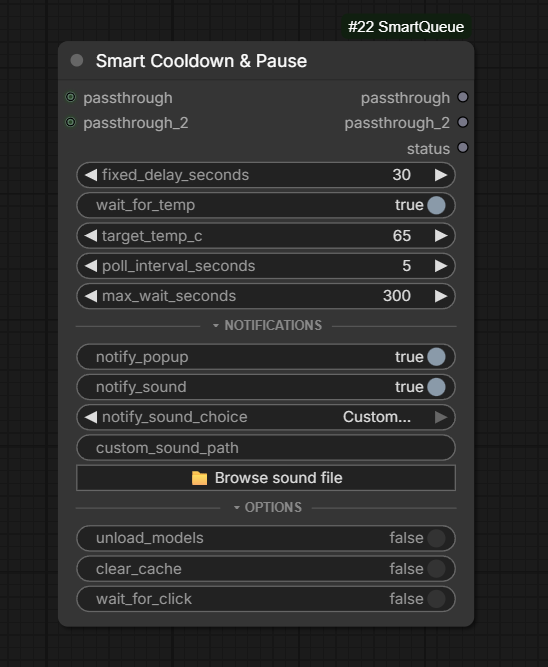
Task: Decrease max_wait_seconds with left arrow
Action: click(91, 296)
